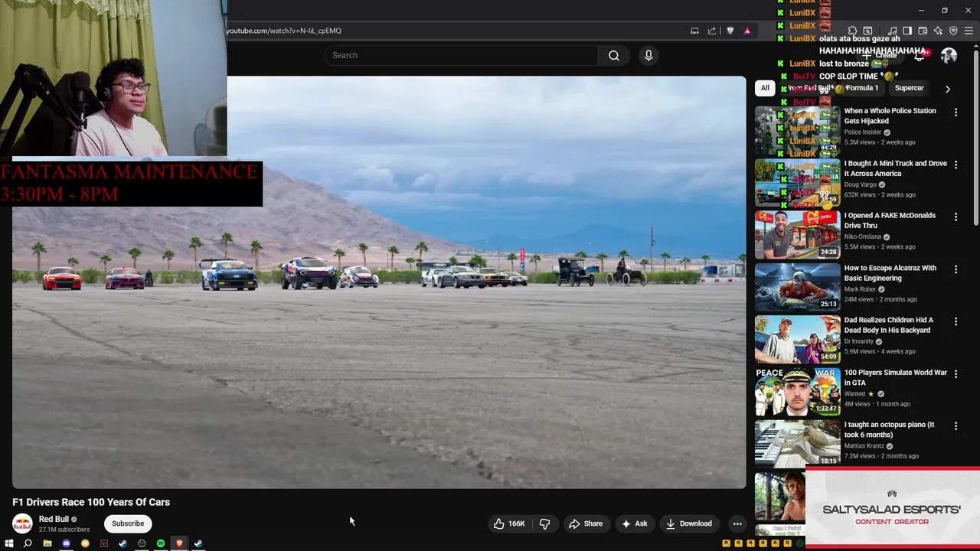Click the Doug Vargo channel name
Viewport: 980px width, 551px height.
click(x=860, y=184)
